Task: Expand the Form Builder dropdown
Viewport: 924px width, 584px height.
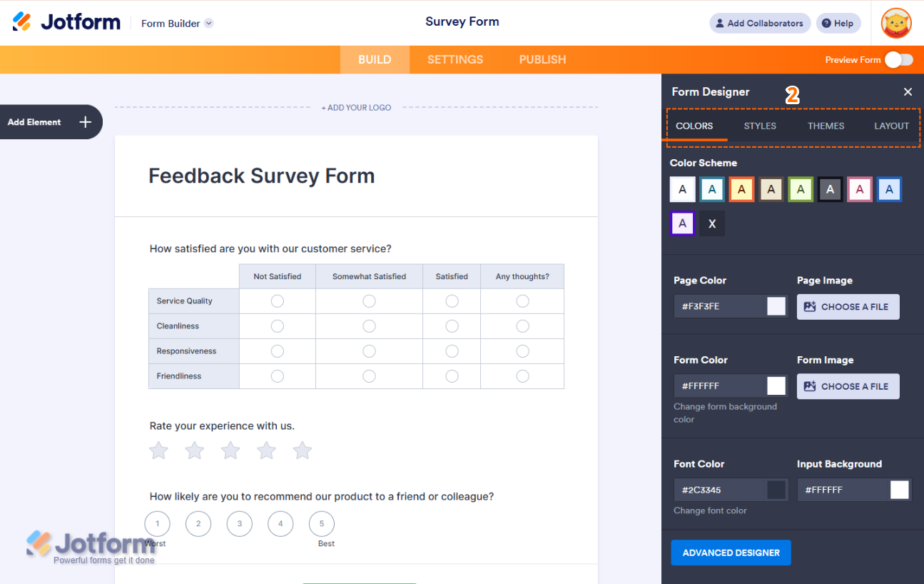Action: pos(208,24)
